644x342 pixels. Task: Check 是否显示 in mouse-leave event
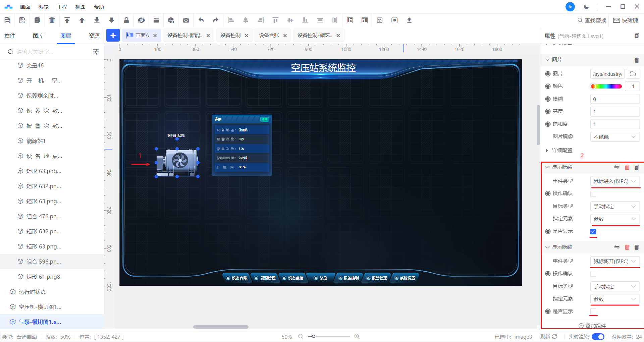click(x=593, y=311)
